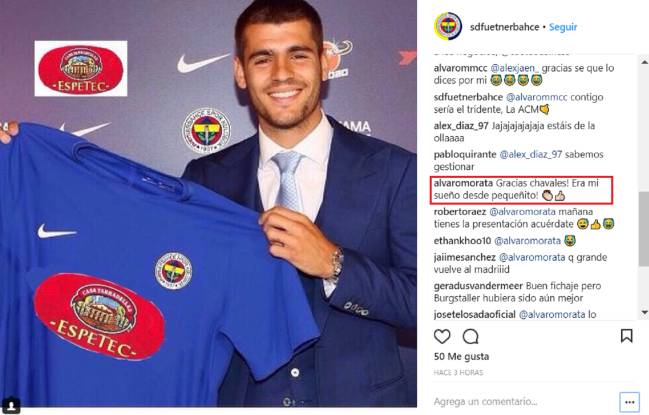
Task: View the 50 Me gusta likes list
Action: click(461, 356)
